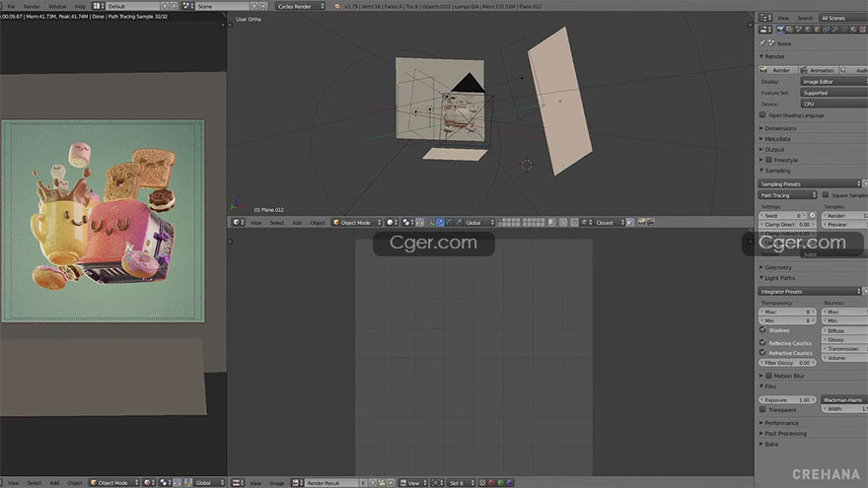Toggle fake user F button for Render Result
This screenshot has width=868, height=488.
coord(363,483)
